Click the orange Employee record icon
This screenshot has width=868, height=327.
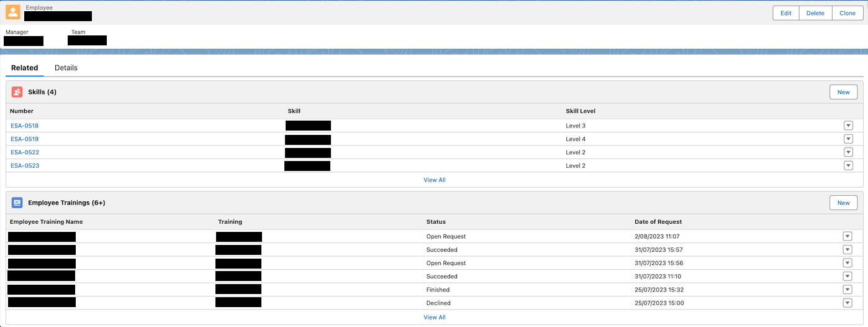[x=13, y=12]
